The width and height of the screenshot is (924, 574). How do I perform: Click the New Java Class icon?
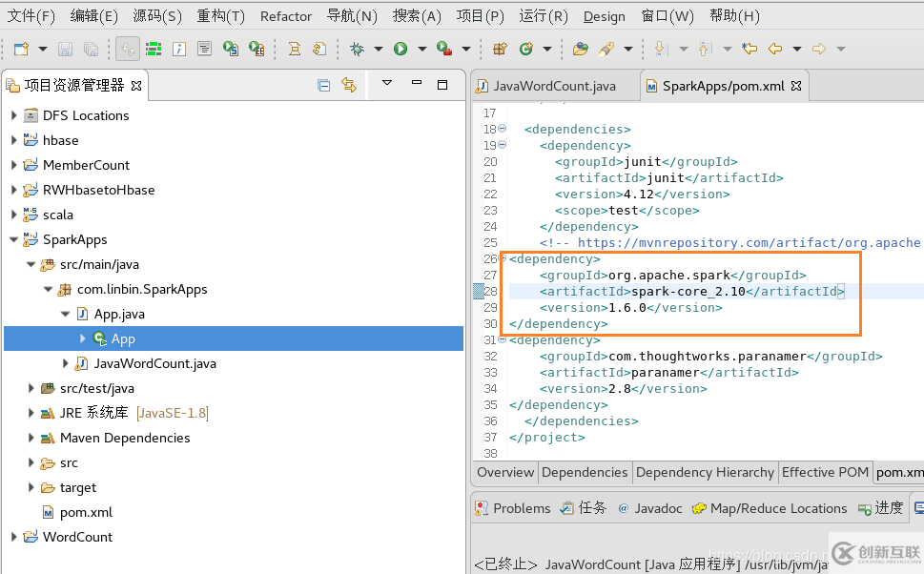click(x=525, y=49)
